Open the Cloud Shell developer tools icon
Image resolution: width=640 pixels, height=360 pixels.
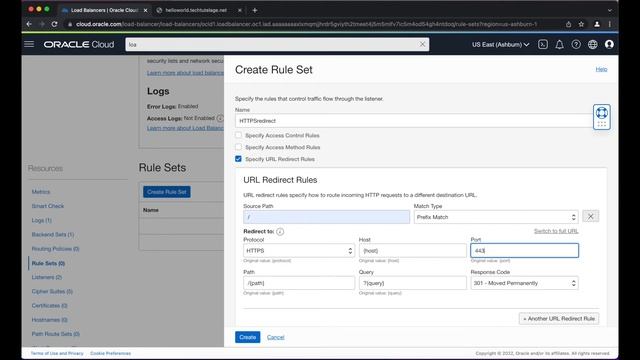click(x=542, y=44)
